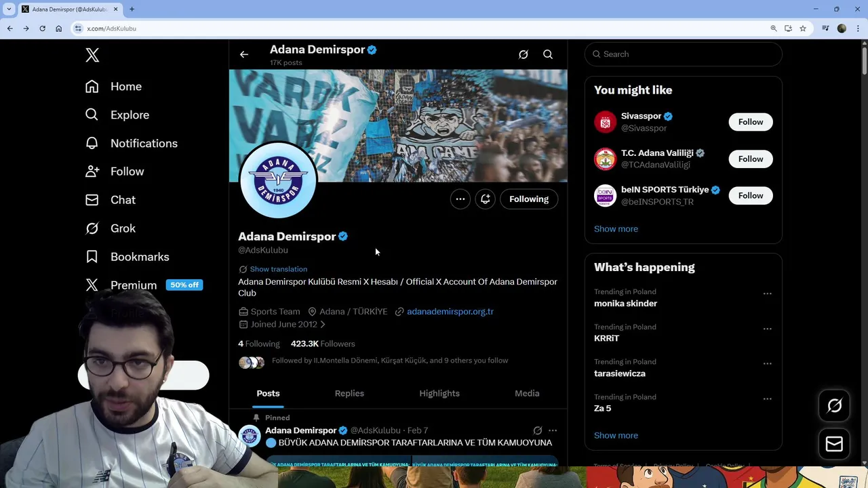Open Grok from the sidebar

pos(110,228)
